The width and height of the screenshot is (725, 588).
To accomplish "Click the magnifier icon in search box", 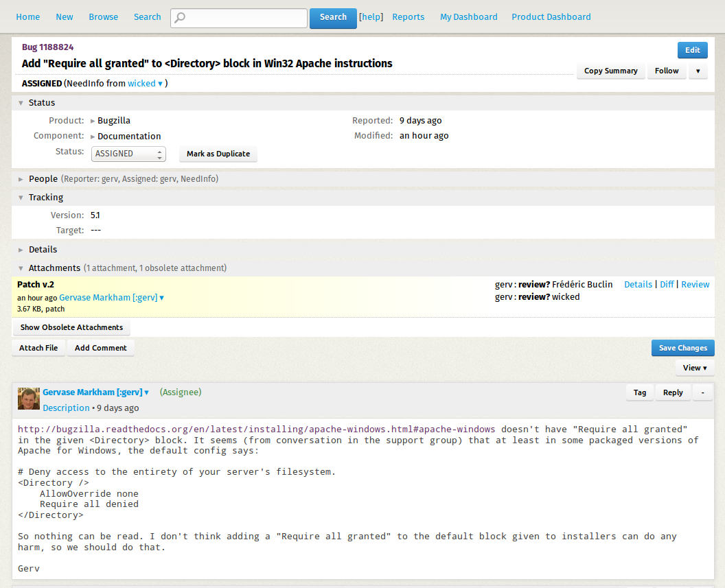I will click(x=180, y=18).
